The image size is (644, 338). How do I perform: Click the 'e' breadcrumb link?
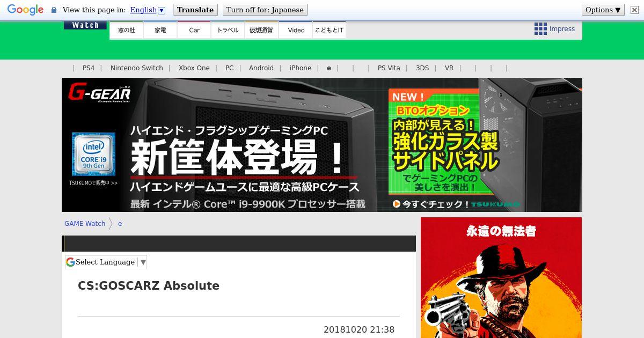click(x=120, y=224)
